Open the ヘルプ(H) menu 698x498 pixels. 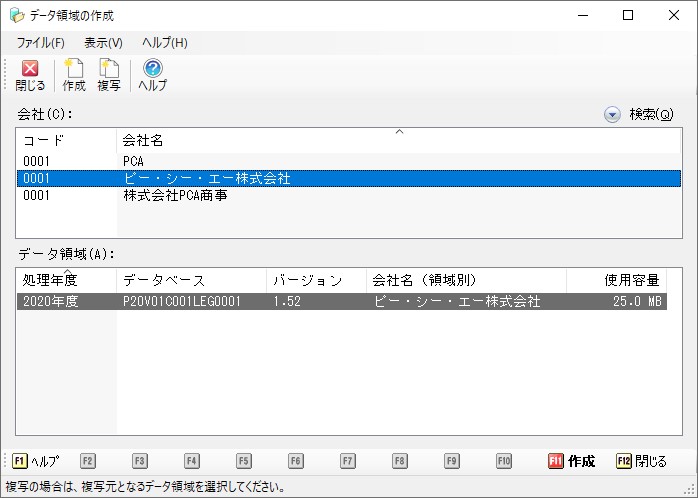click(x=164, y=43)
